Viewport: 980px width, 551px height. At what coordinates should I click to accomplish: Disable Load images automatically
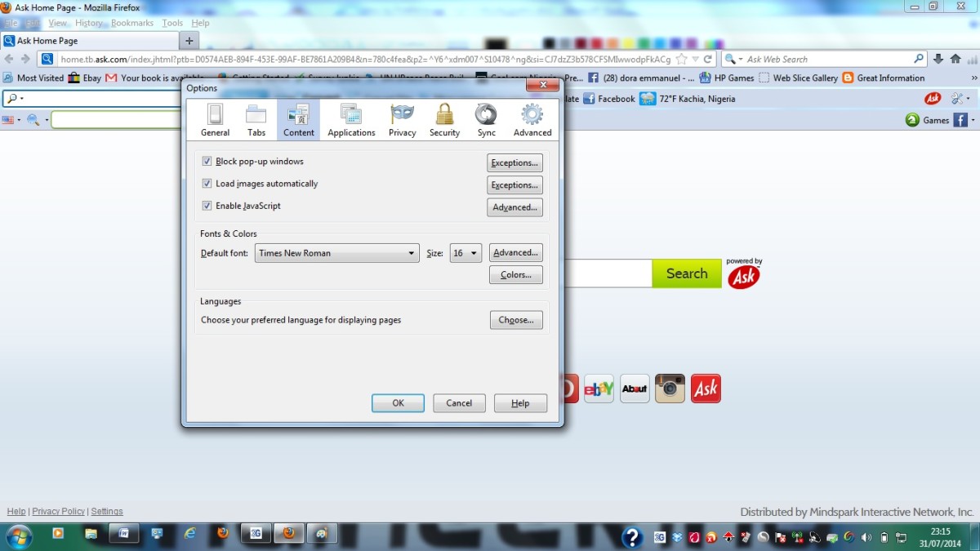(x=207, y=183)
